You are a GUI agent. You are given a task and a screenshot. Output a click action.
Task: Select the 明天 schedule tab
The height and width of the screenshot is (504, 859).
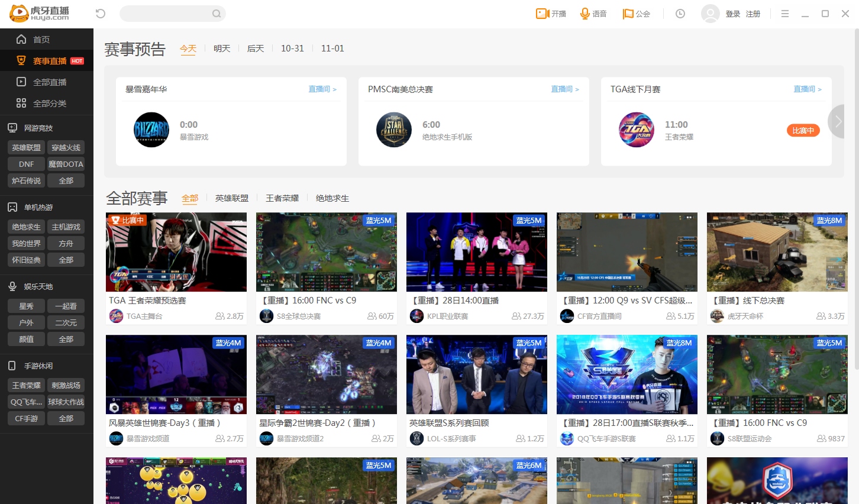(222, 49)
